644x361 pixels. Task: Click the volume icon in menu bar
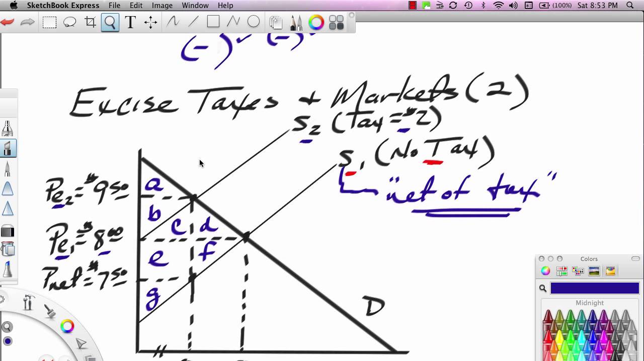coord(513,5)
